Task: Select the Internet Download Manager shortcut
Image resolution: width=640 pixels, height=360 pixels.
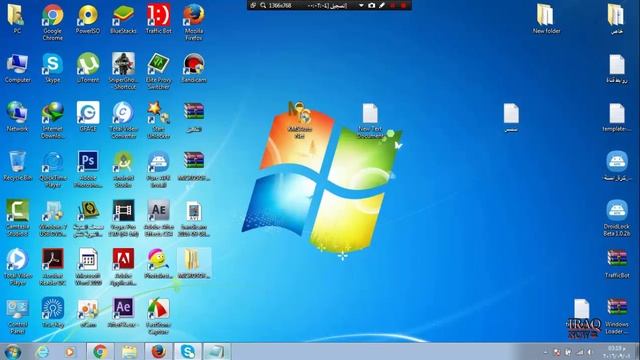Action: [x=53, y=119]
